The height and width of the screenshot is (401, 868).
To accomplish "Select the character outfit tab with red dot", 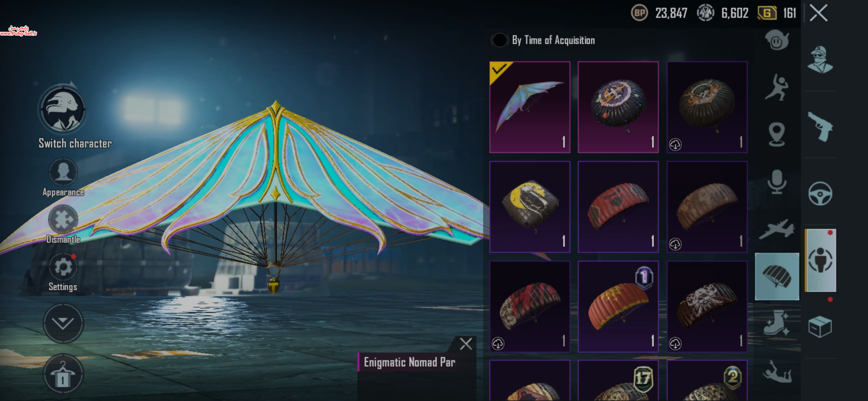I will tap(821, 260).
